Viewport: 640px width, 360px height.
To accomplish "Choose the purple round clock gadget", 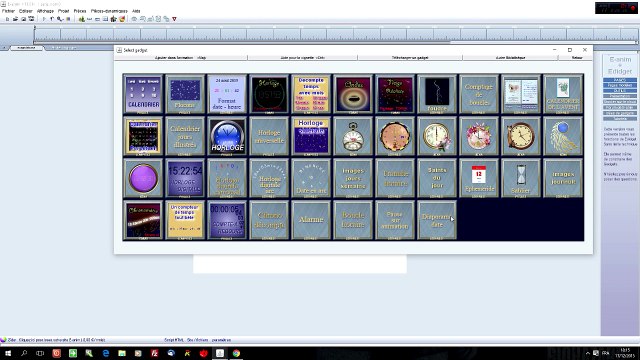I will click(x=143, y=178).
